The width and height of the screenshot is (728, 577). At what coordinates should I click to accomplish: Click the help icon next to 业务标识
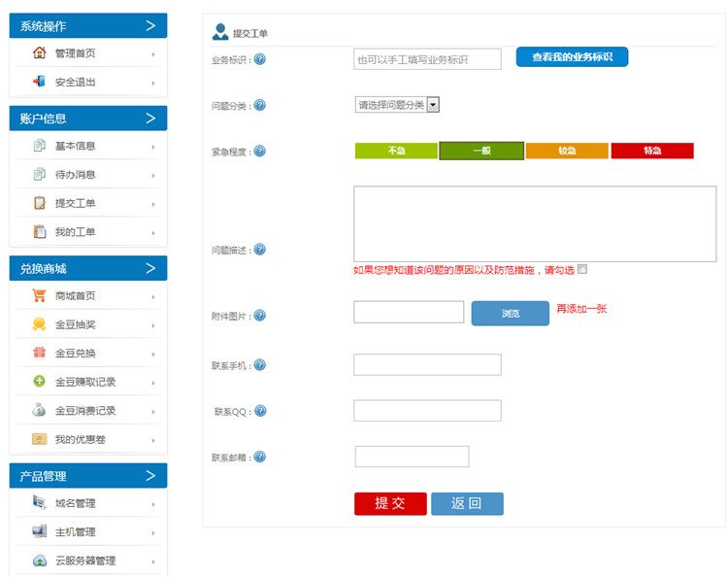pyautogui.click(x=260, y=59)
